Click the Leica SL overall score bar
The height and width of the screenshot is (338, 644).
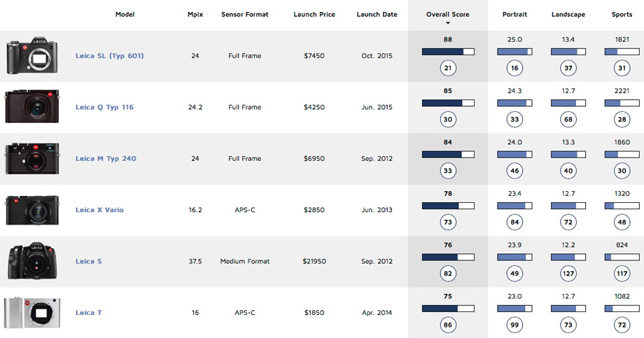coord(448,51)
